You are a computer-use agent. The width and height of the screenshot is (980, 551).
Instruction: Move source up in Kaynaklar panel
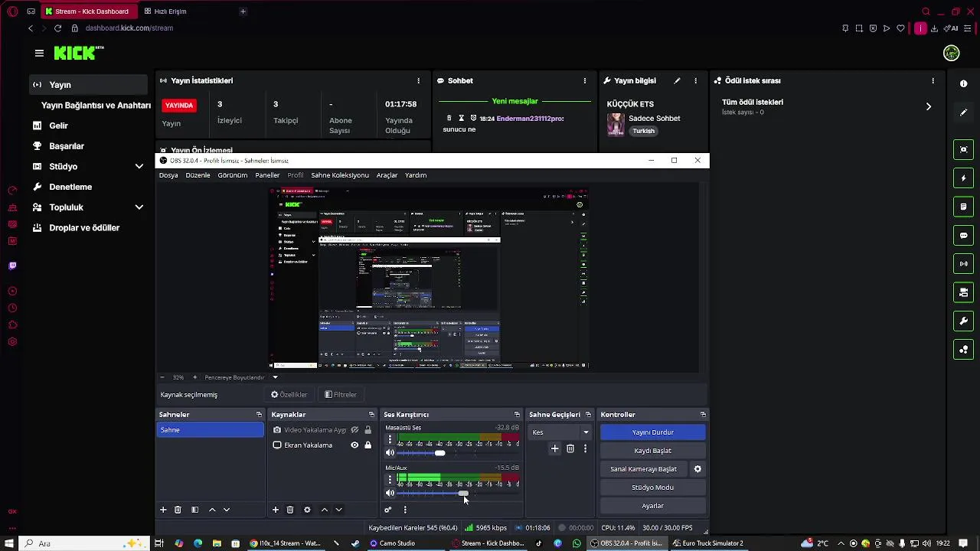pyautogui.click(x=325, y=510)
